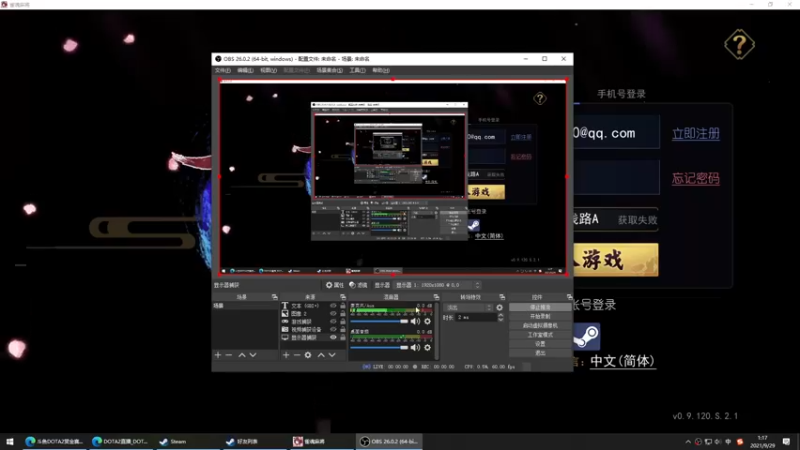
Task: Mute the 桌面音频 desktop audio speaker
Action: pyautogui.click(x=416, y=347)
